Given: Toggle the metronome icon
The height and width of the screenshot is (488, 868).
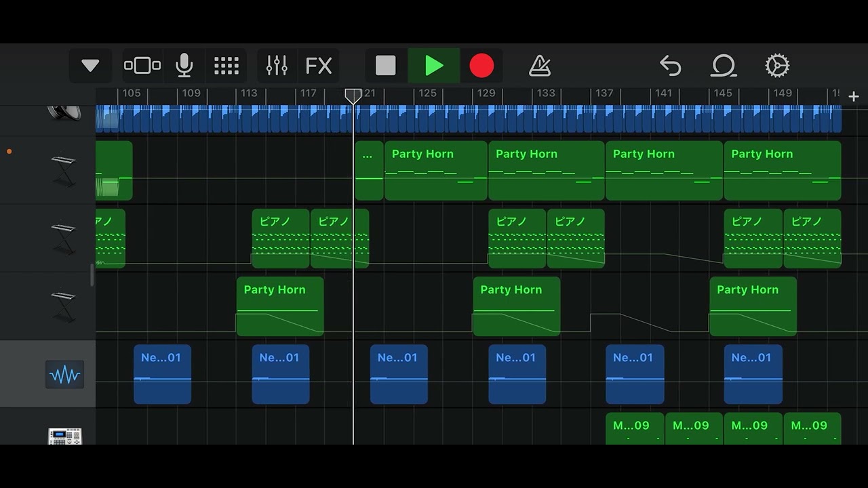Looking at the screenshot, I should pyautogui.click(x=540, y=66).
